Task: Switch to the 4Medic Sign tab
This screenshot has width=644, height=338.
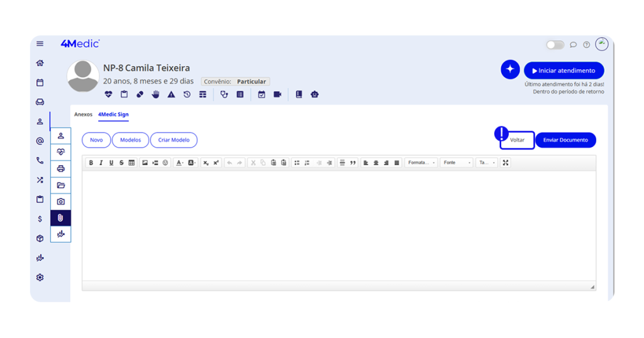Action: click(113, 114)
